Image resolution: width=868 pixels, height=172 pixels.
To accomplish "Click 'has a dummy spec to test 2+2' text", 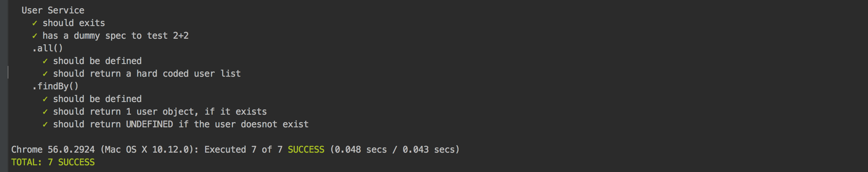I will click(x=116, y=36).
